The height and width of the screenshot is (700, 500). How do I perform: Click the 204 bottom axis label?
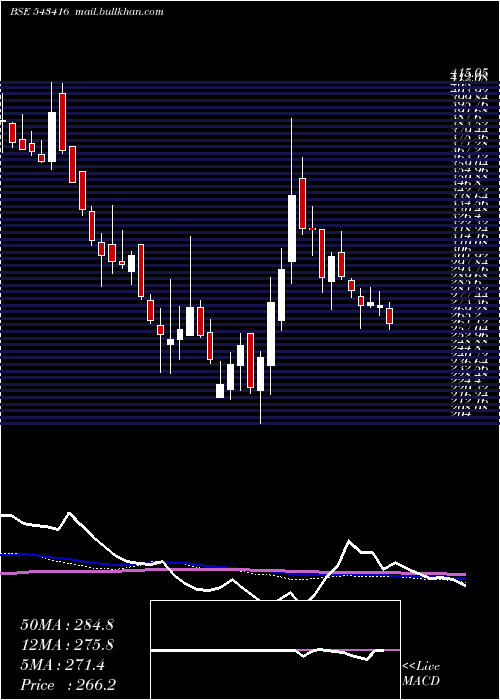(x=461, y=414)
